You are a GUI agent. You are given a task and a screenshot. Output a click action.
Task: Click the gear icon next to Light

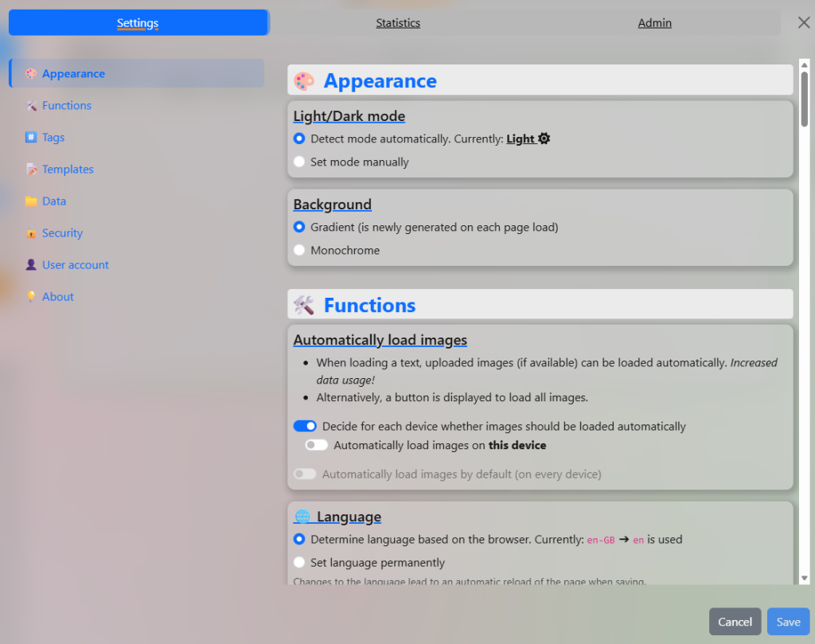tap(544, 139)
